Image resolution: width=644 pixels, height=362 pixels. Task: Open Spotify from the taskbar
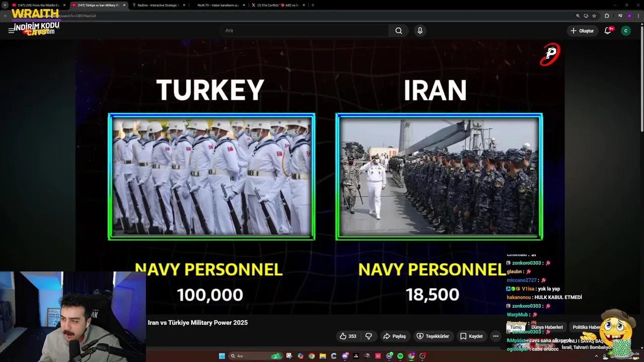(400, 356)
